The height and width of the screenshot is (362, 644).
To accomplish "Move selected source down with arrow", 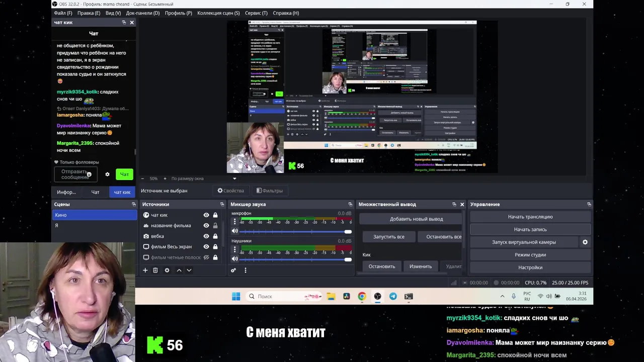I will pyautogui.click(x=189, y=270).
